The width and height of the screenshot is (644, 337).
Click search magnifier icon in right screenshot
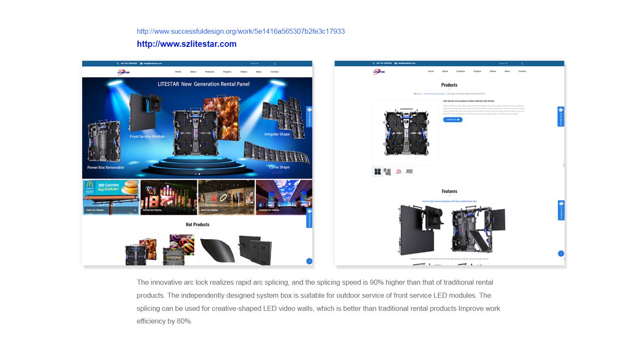523,64
